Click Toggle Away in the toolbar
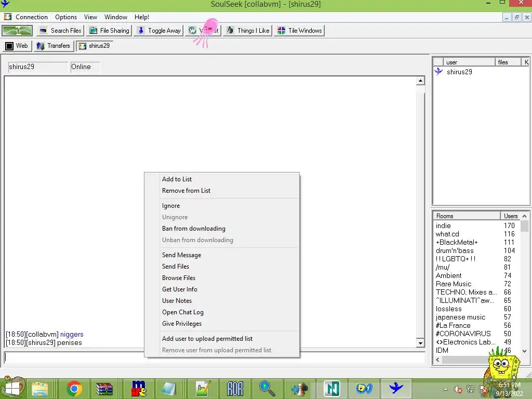This screenshot has width=532, height=399. click(159, 31)
